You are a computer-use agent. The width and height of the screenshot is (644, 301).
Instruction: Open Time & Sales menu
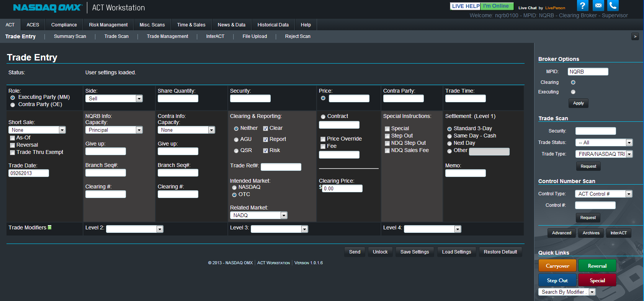point(191,25)
